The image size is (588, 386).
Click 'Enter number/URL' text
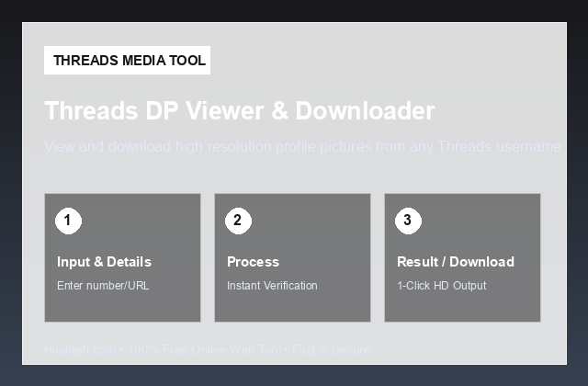[x=103, y=286]
